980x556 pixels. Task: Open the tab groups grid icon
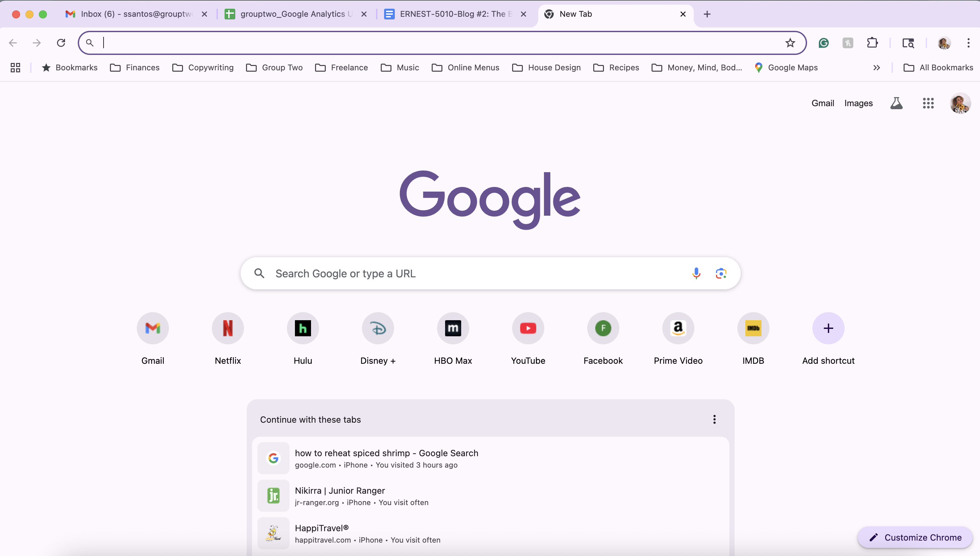tap(15, 68)
